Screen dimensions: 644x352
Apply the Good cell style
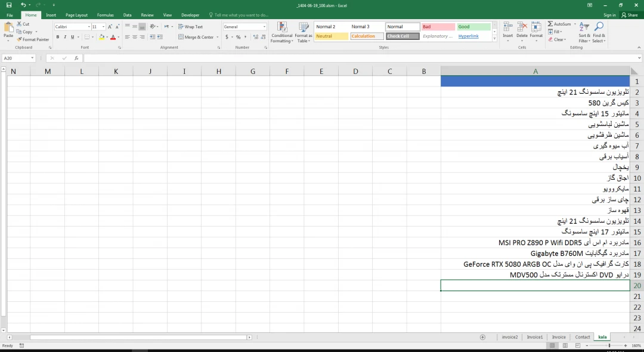pos(474,27)
